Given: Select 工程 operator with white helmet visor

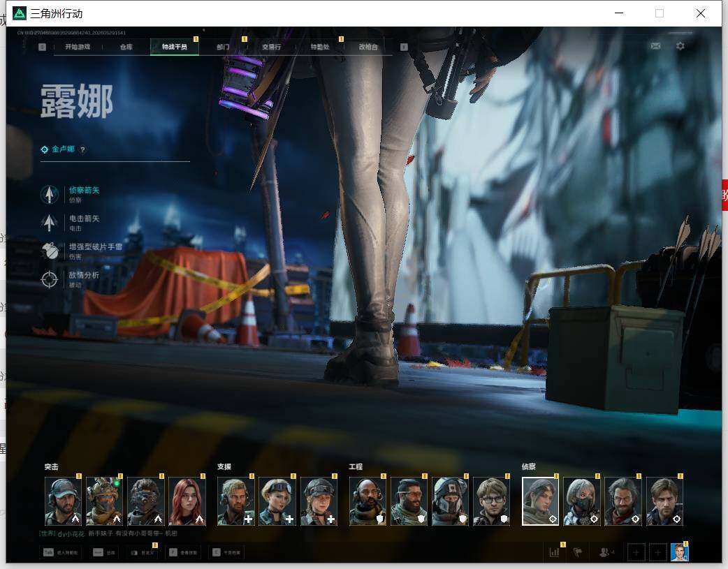Looking at the screenshot, I should pyautogui.click(x=451, y=501).
